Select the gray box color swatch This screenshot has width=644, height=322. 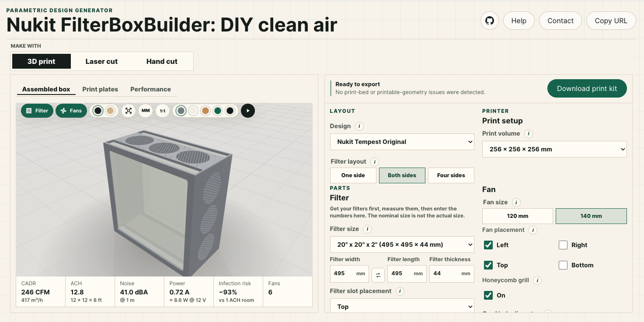tap(181, 111)
